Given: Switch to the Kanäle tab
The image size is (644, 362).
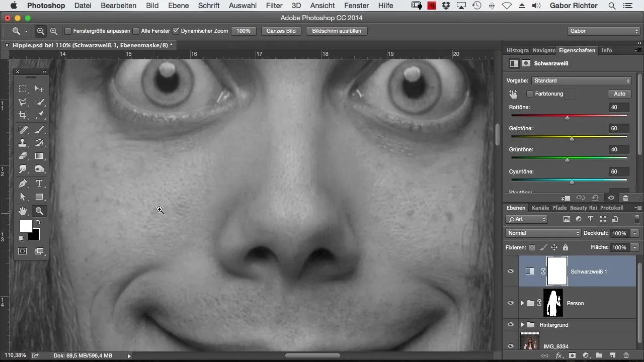Looking at the screenshot, I should pyautogui.click(x=540, y=208).
